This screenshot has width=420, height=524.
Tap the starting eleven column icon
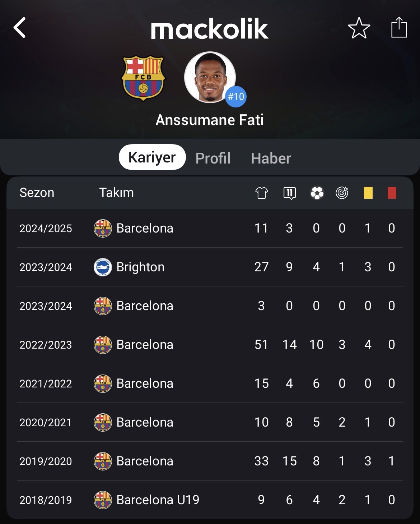[x=289, y=193]
